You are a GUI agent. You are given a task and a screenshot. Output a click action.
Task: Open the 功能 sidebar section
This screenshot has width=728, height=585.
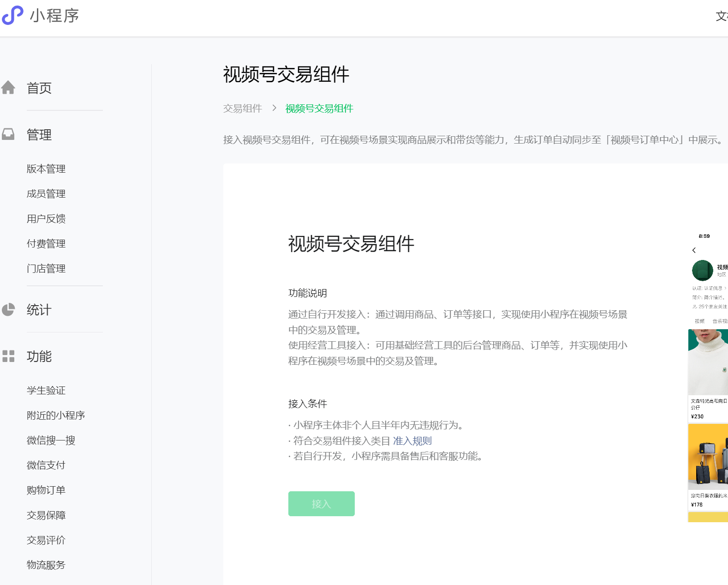(39, 356)
